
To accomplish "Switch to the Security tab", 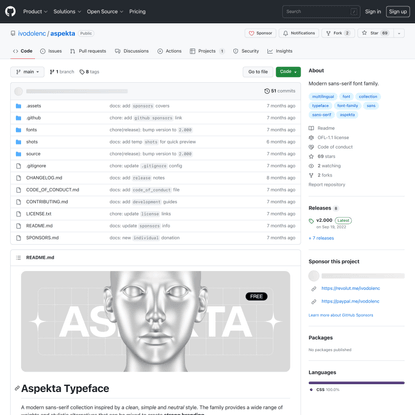I will point(246,51).
